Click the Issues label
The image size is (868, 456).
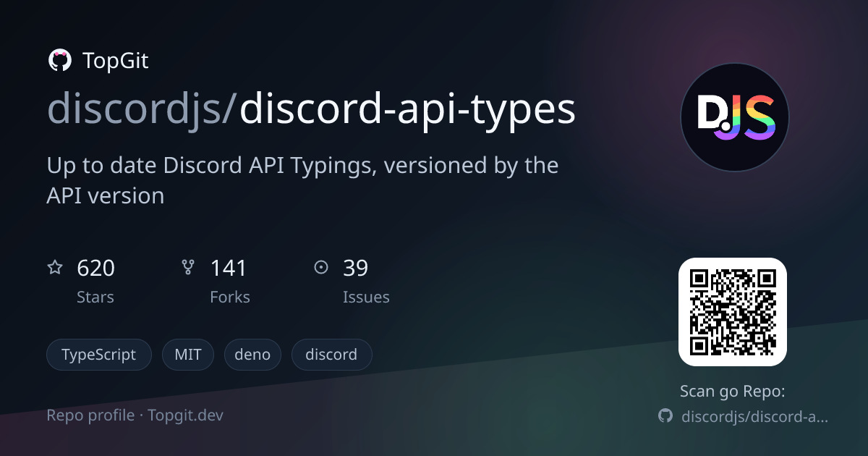[x=366, y=297]
